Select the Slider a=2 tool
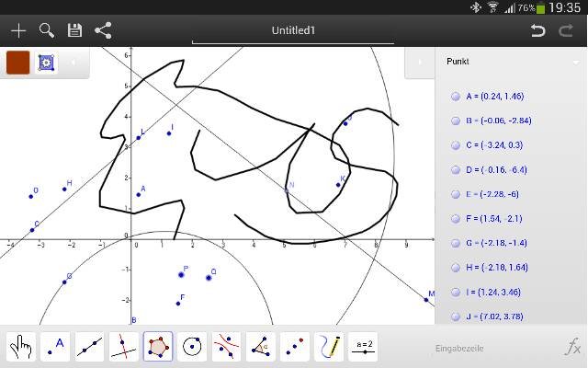588x368 pixels. click(363, 347)
